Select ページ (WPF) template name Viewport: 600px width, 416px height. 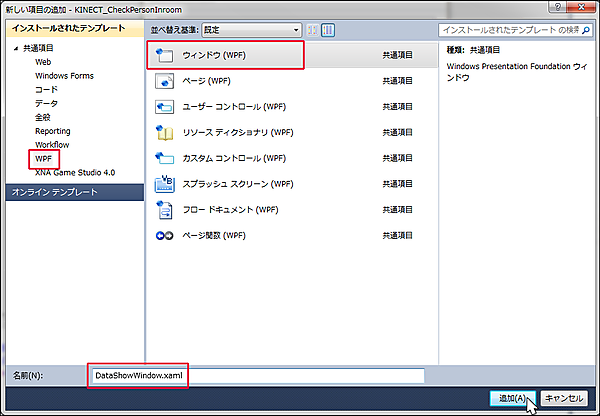(x=206, y=81)
